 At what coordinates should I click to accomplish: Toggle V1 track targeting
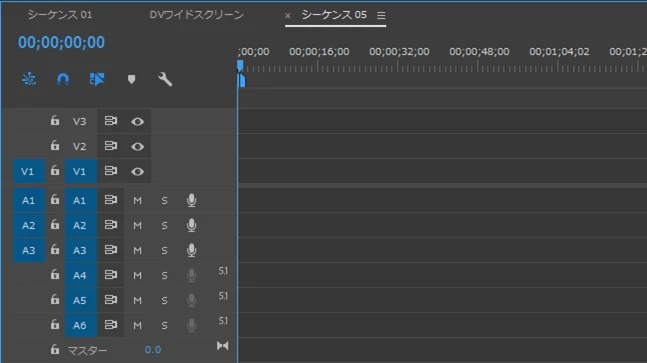pos(80,171)
